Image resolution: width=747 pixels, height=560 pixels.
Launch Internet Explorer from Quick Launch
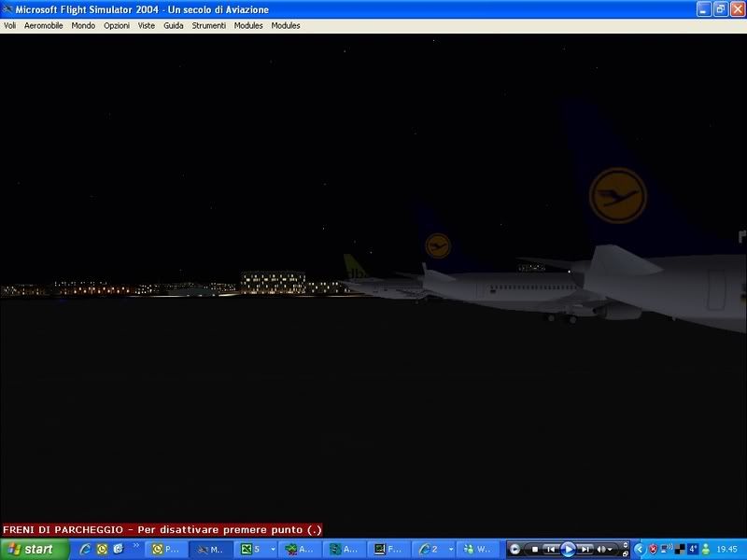point(85,550)
